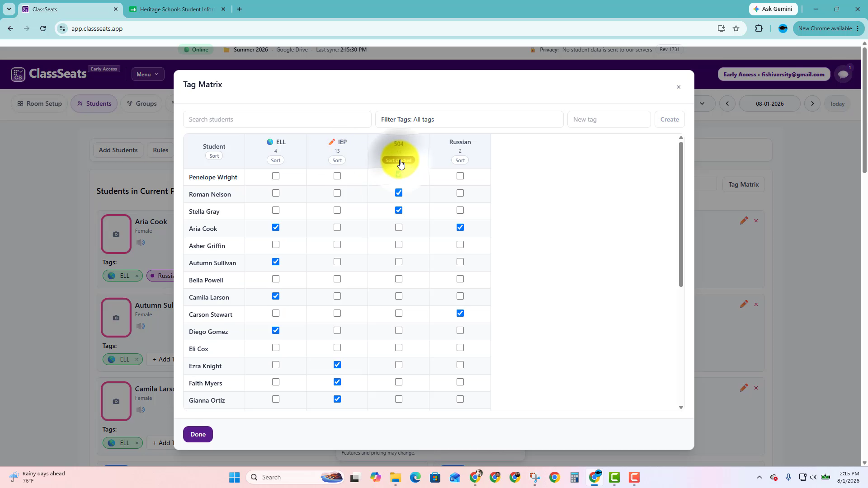Image resolution: width=868 pixels, height=488 pixels.
Task: Uncheck the IEP box for Ezra Knight
Action: click(337, 365)
